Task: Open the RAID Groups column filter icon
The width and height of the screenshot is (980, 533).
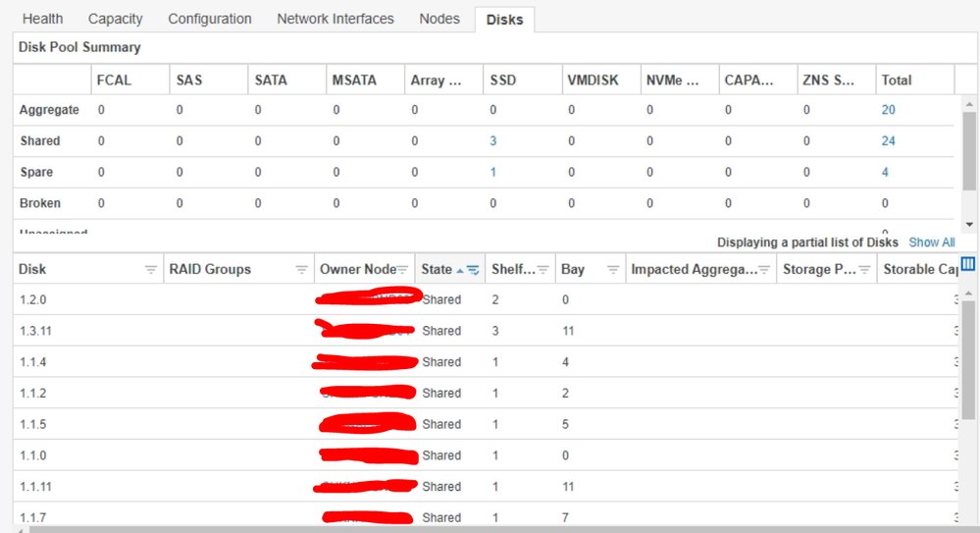Action: (301, 270)
